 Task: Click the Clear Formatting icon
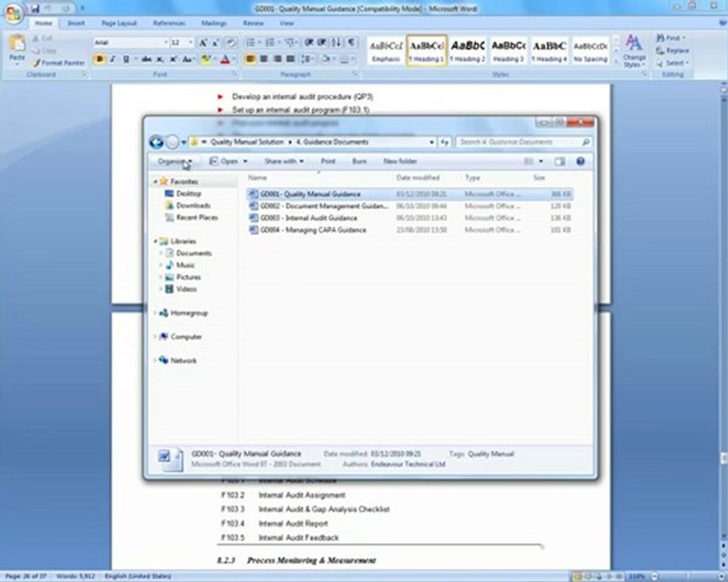click(231, 43)
